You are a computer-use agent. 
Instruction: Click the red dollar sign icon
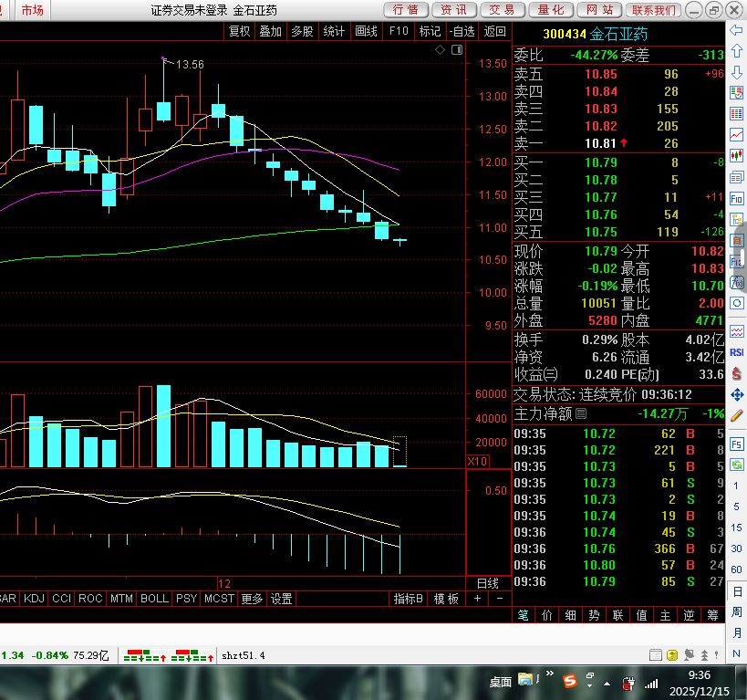pyautogui.click(x=736, y=373)
